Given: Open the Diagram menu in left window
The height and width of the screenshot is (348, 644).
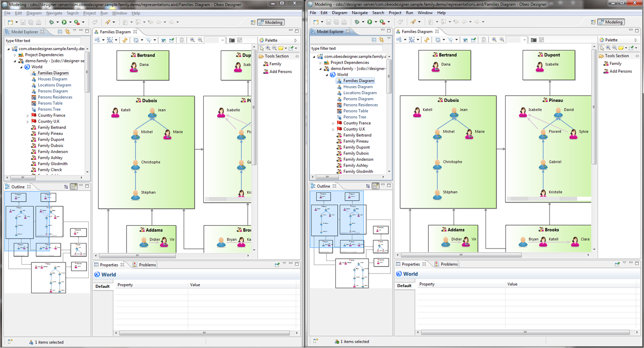Looking at the screenshot, I should [34, 13].
